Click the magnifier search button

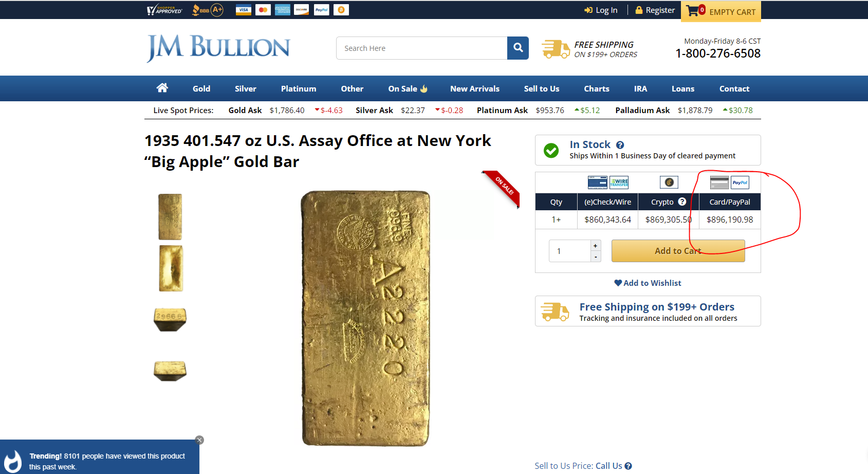coord(518,48)
